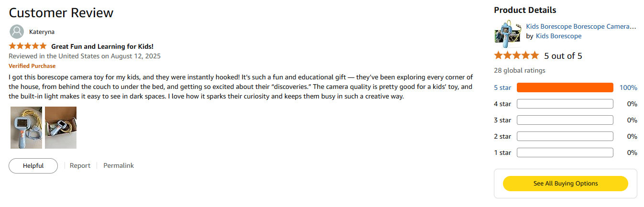Report this review
This screenshot has width=644, height=207.
tap(80, 166)
